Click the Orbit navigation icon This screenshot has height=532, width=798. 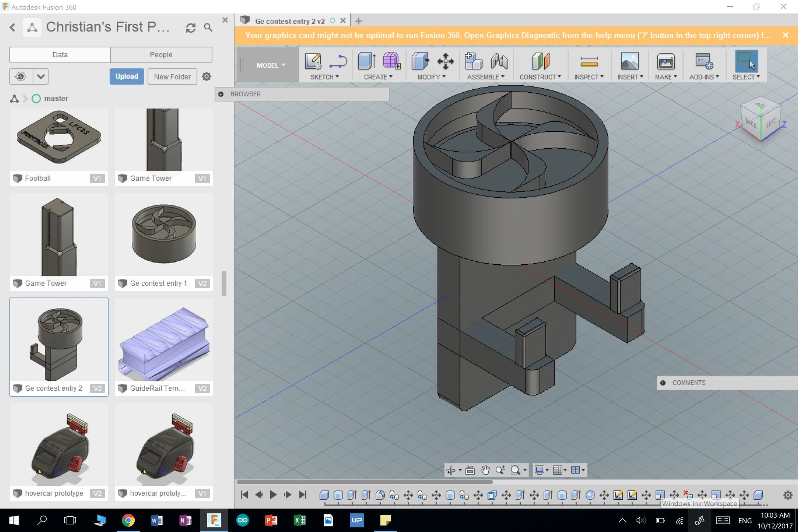coord(451,470)
